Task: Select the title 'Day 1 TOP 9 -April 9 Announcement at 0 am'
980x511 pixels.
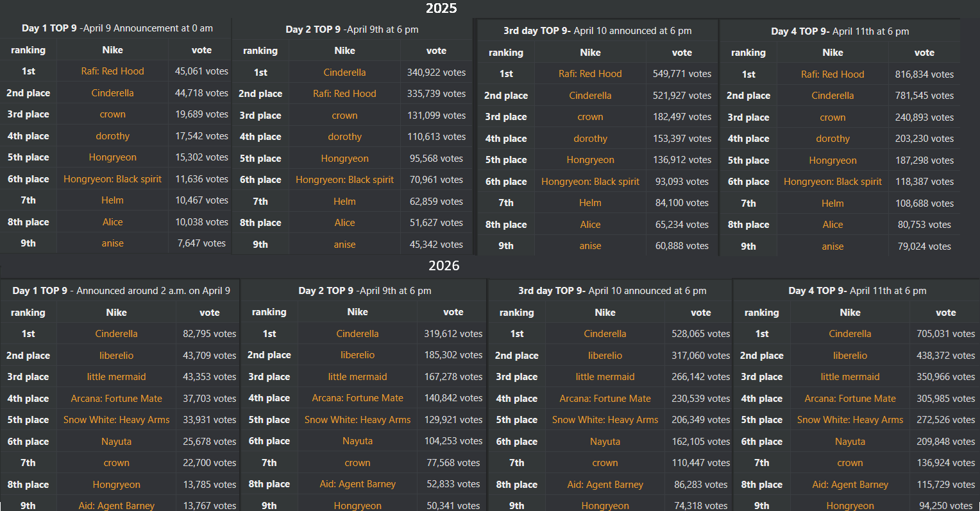Action: pyautogui.click(x=117, y=28)
